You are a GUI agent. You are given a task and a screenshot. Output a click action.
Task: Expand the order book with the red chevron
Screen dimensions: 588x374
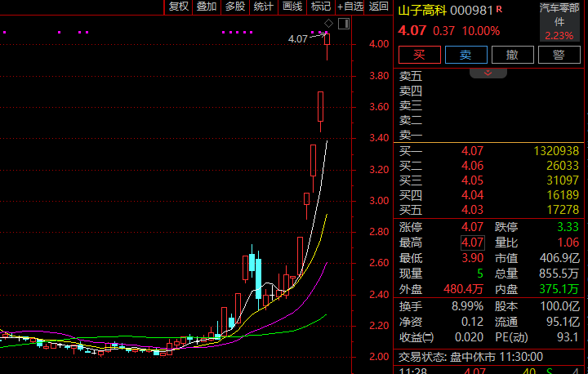(489, 73)
